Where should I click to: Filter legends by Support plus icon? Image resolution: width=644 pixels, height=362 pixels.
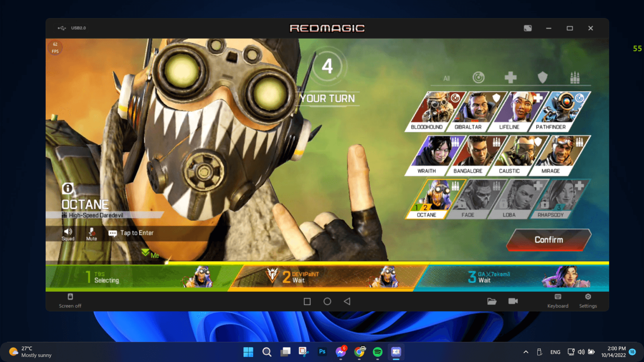(x=511, y=78)
